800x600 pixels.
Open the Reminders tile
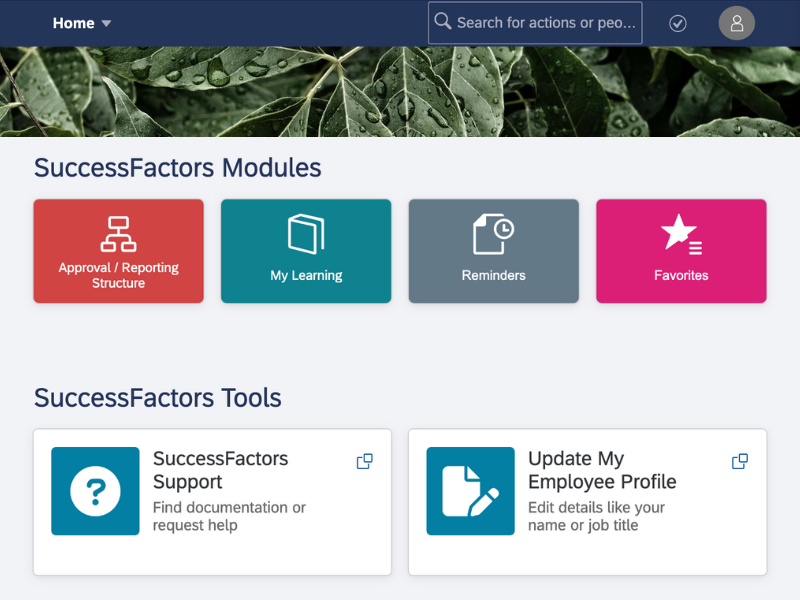493,251
